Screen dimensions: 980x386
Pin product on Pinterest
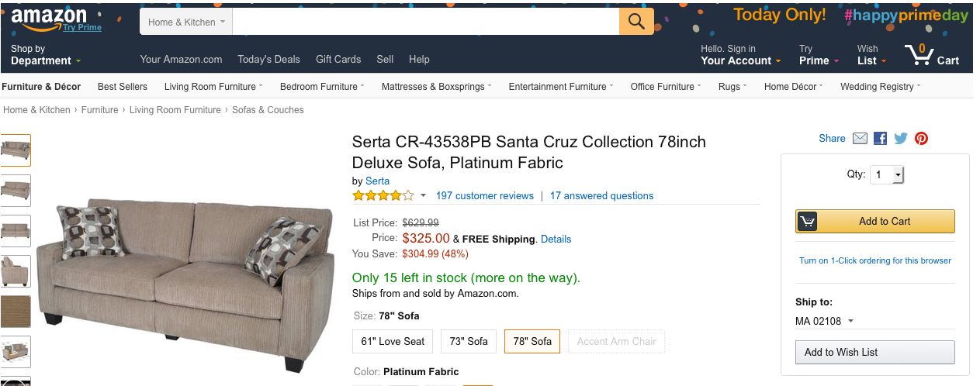tap(921, 139)
